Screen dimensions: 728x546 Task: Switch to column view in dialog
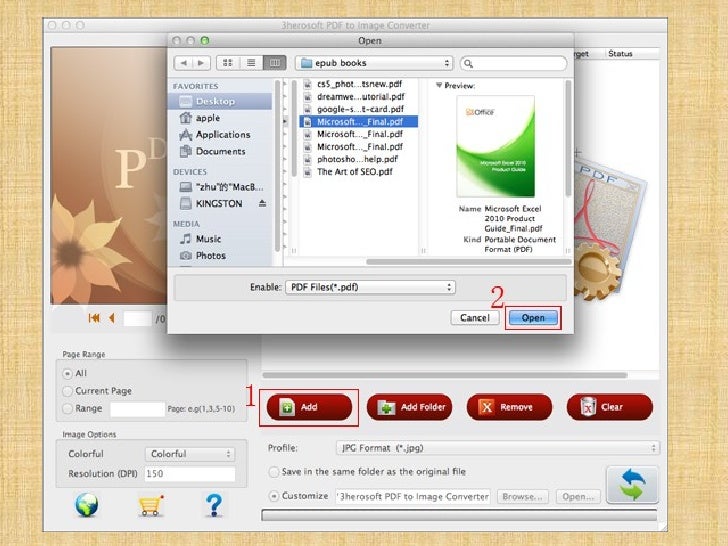[274, 63]
